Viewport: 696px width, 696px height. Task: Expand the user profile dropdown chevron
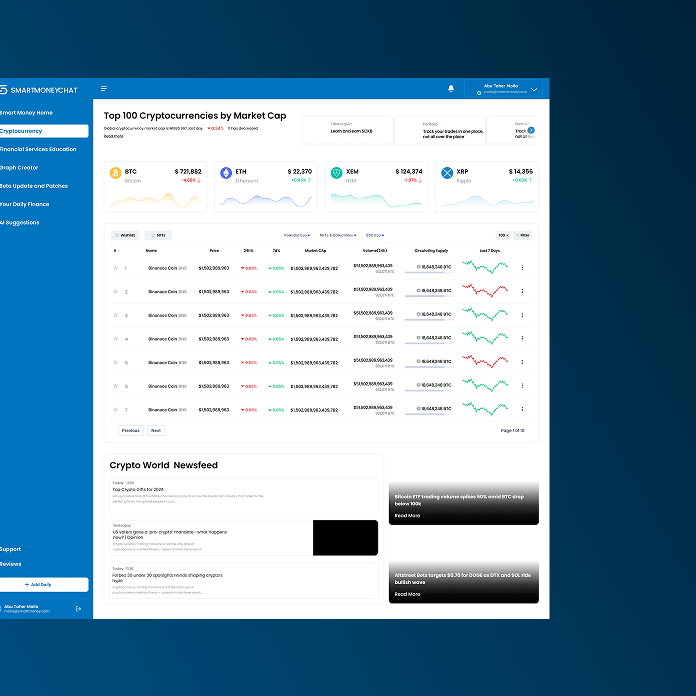tap(534, 89)
